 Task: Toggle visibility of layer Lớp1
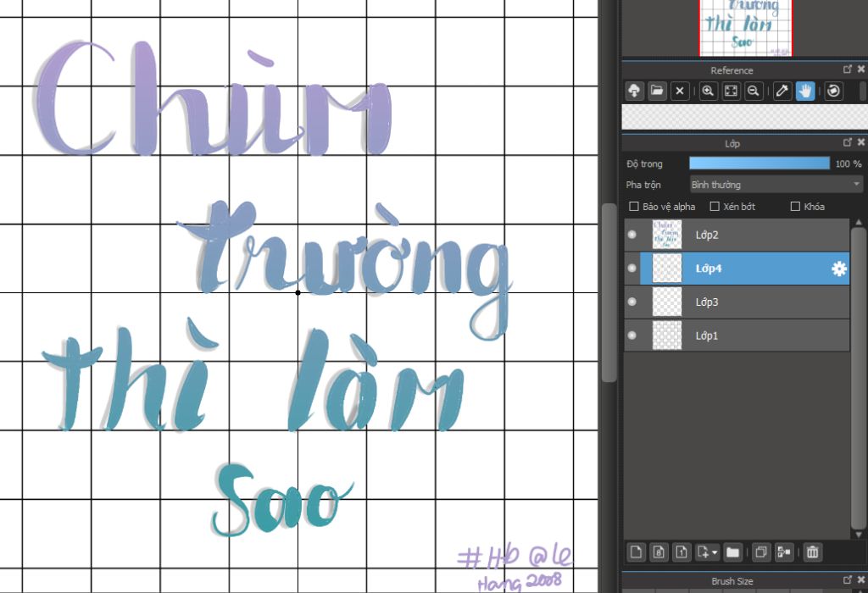coord(632,335)
